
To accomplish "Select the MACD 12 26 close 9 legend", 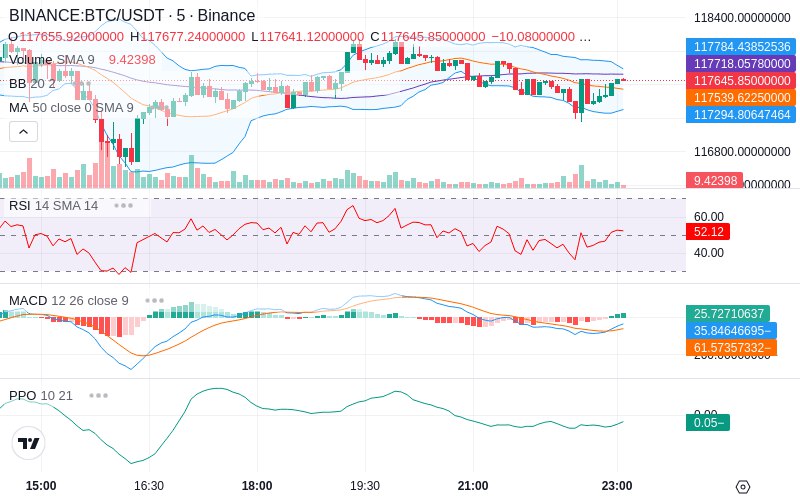I will (69, 301).
